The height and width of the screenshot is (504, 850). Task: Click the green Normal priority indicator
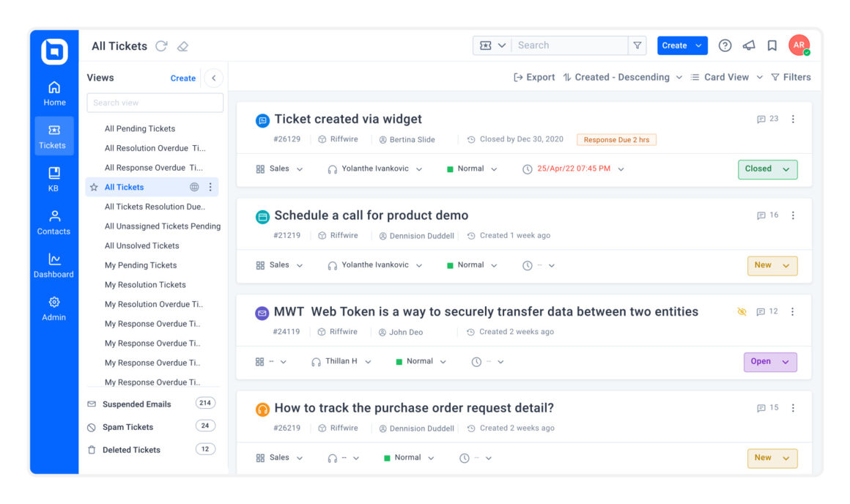(x=451, y=168)
